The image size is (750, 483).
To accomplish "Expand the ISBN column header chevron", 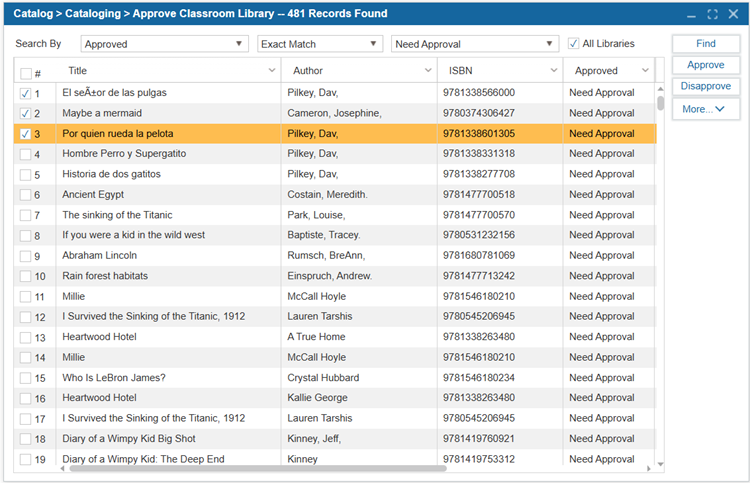I will tap(554, 70).
